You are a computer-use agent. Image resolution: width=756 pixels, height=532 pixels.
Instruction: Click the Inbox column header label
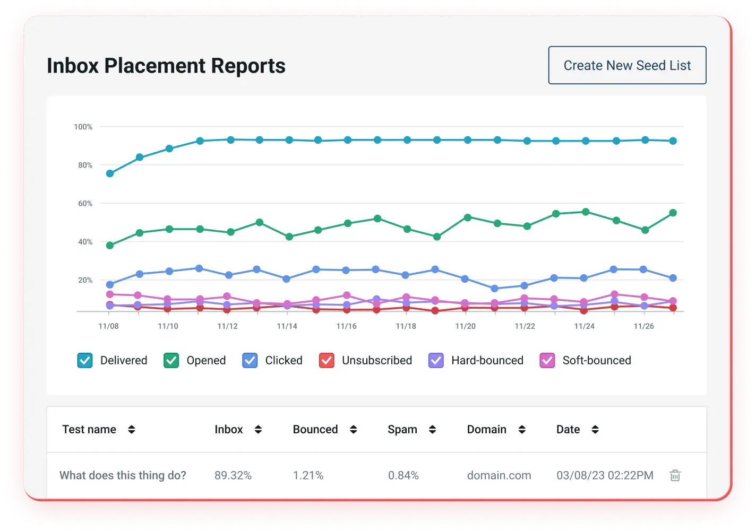[228, 430]
